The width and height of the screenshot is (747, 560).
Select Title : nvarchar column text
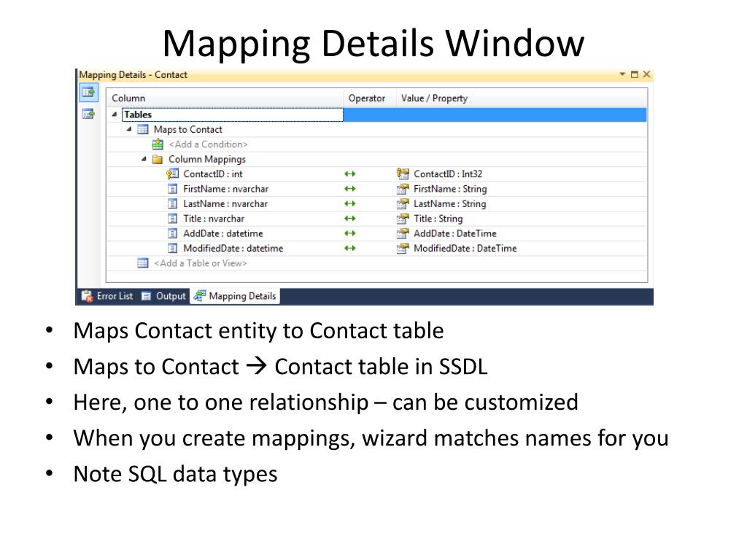214,218
